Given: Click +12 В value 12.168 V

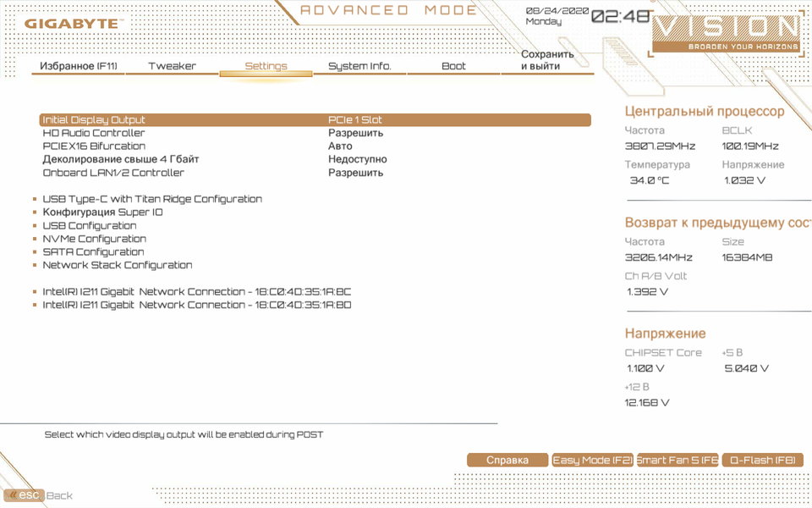Looking at the screenshot, I should (x=647, y=403).
